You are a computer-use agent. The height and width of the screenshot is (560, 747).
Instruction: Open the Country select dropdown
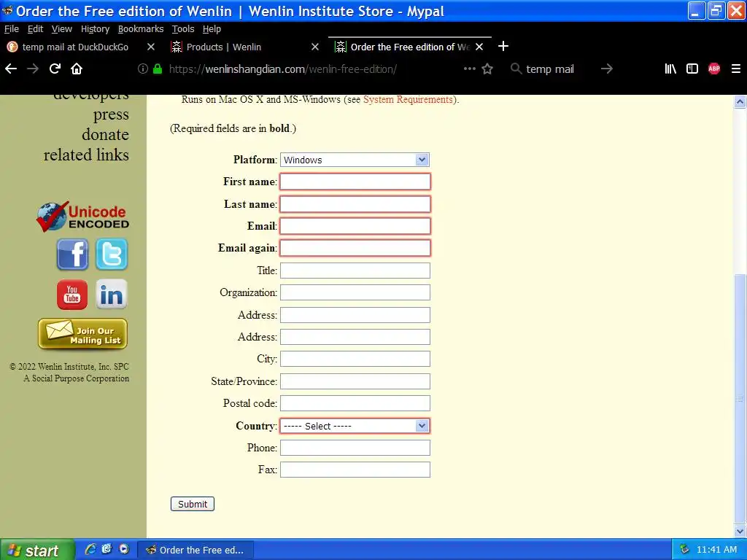click(355, 426)
